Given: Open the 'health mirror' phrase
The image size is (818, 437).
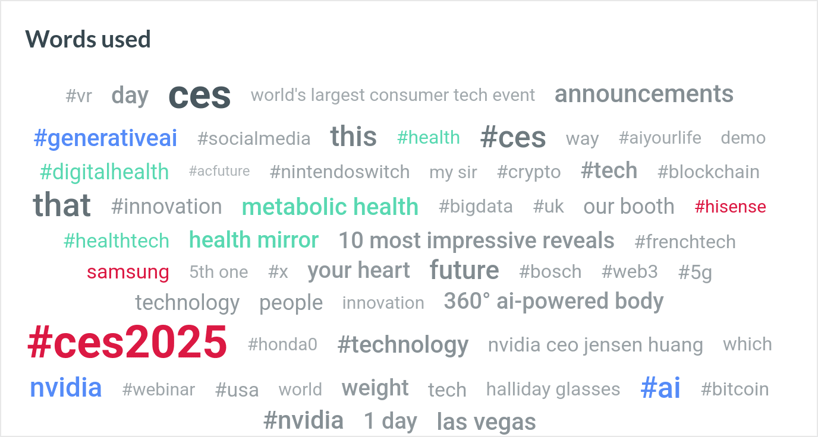Looking at the screenshot, I should pos(254,240).
